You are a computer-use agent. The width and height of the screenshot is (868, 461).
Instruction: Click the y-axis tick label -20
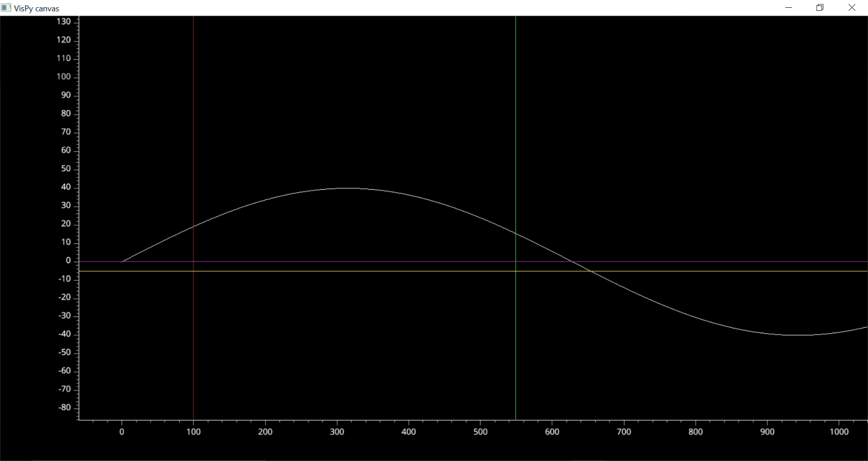pyautogui.click(x=64, y=297)
